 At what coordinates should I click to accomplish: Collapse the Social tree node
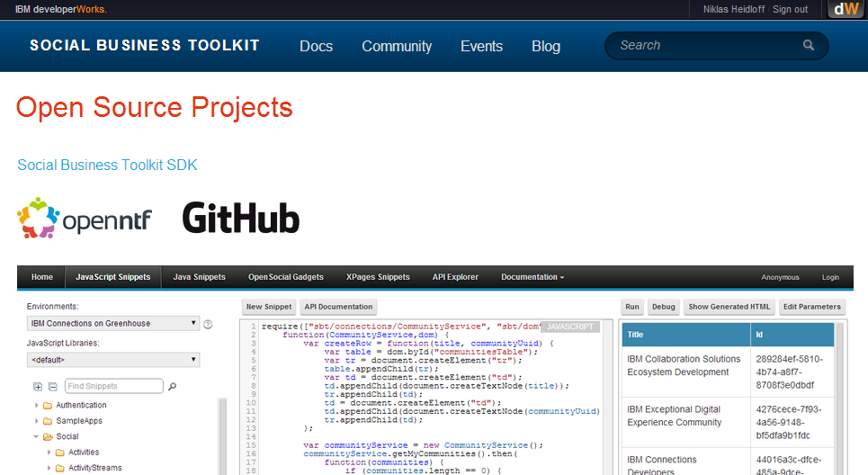coord(37,437)
